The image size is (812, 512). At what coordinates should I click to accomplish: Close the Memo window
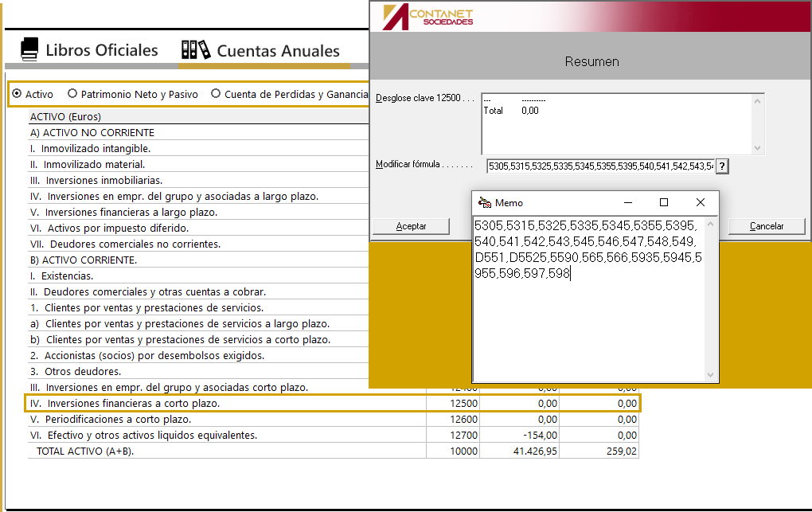click(700, 202)
